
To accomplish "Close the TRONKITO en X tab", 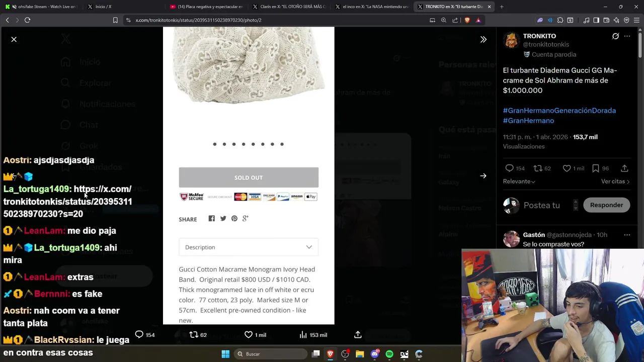I will pyautogui.click(x=489, y=7).
